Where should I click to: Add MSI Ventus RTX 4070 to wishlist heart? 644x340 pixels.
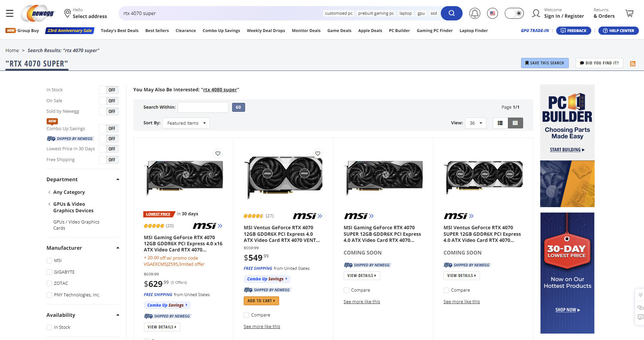[x=318, y=154]
